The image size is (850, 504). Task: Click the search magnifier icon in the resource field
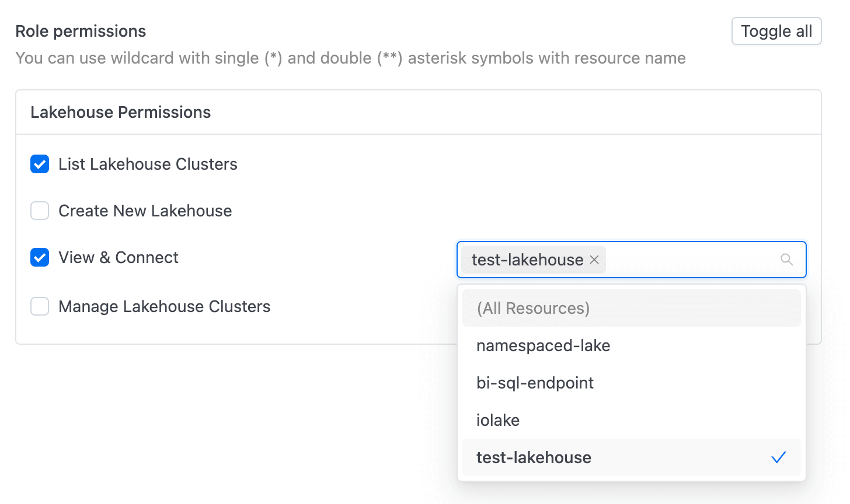(x=786, y=260)
